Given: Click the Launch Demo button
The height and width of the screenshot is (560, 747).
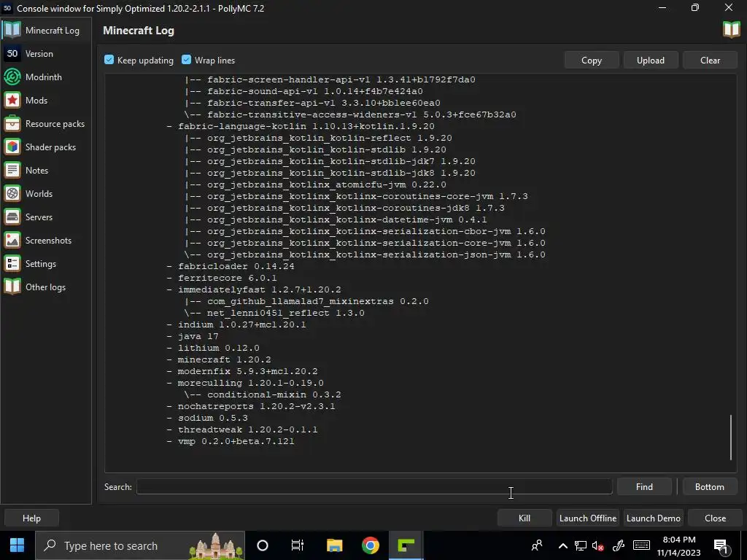Looking at the screenshot, I should point(653,518).
